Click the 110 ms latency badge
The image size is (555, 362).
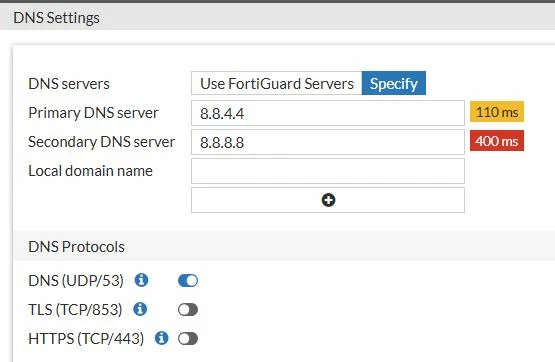pyautogui.click(x=497, y=112)
